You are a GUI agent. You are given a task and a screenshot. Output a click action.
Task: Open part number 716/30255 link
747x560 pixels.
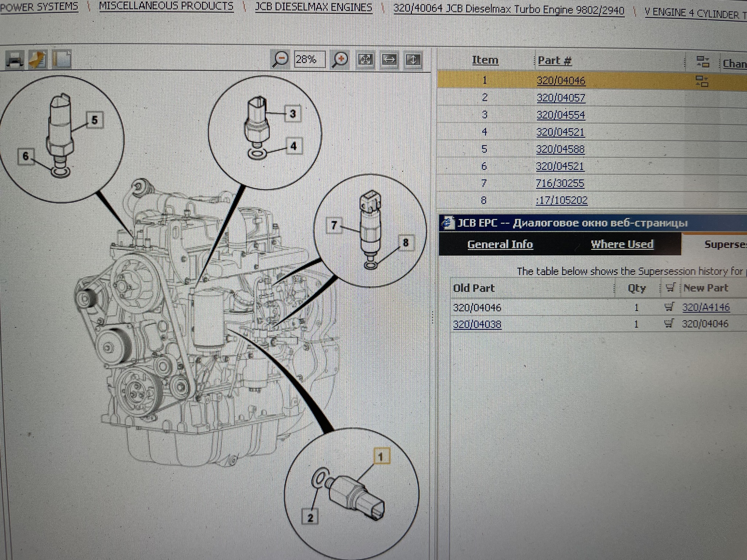pyautogui.click(x=560, y=183)
